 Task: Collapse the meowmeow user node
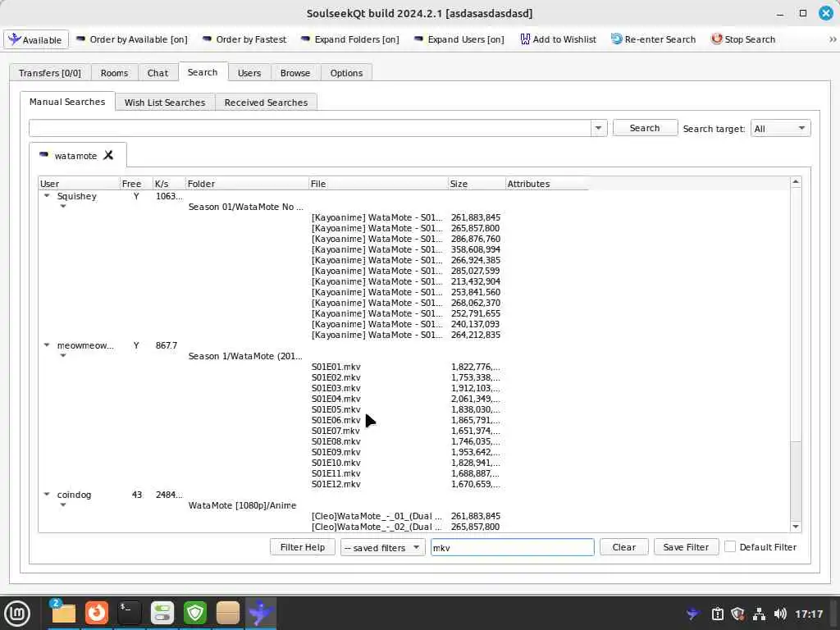pyautogui.click(x=47, y=345)
